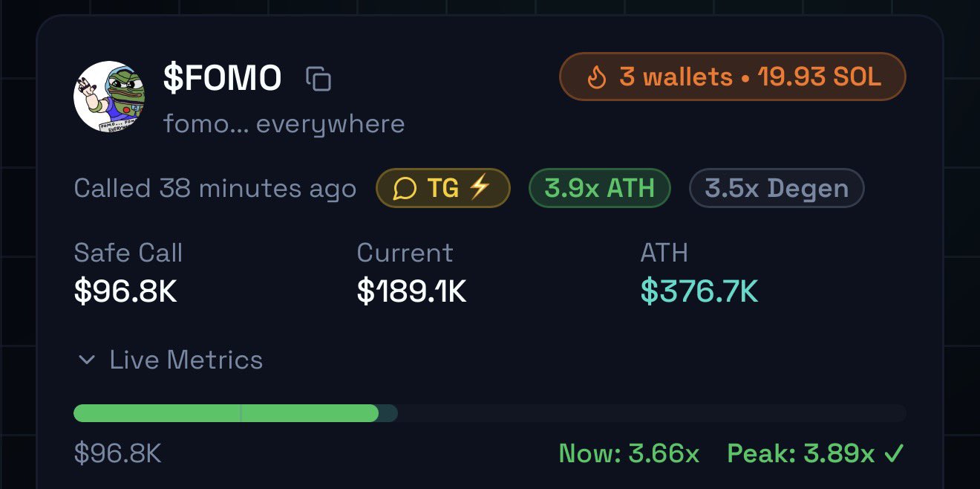Select the 3.9x ATH green badge

pyautogui.click(x=599, y=188)
